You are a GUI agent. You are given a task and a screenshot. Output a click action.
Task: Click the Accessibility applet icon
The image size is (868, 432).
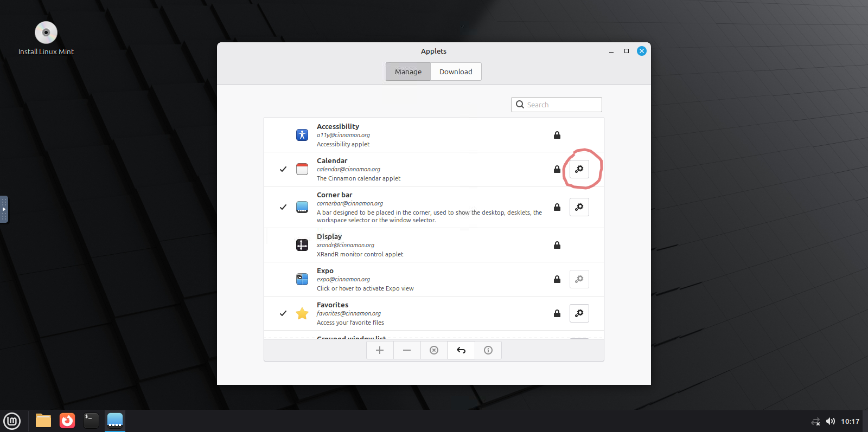(302, 135)
